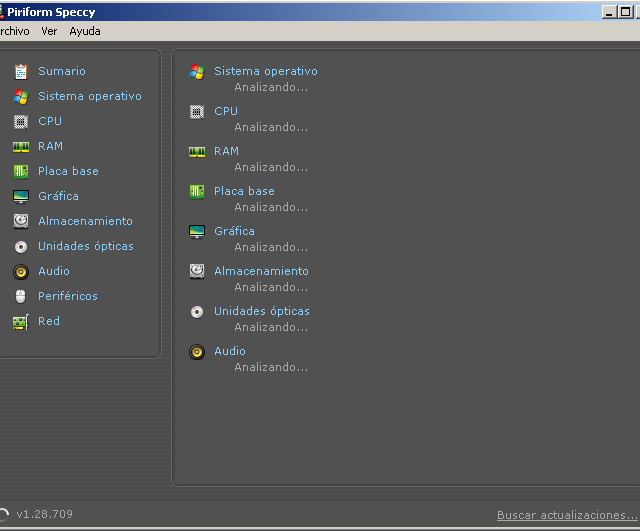Screen dimensions: 640x531
Task: Open the Red network sidebar section
Action: pyautogui.click(x=49, y=321)
